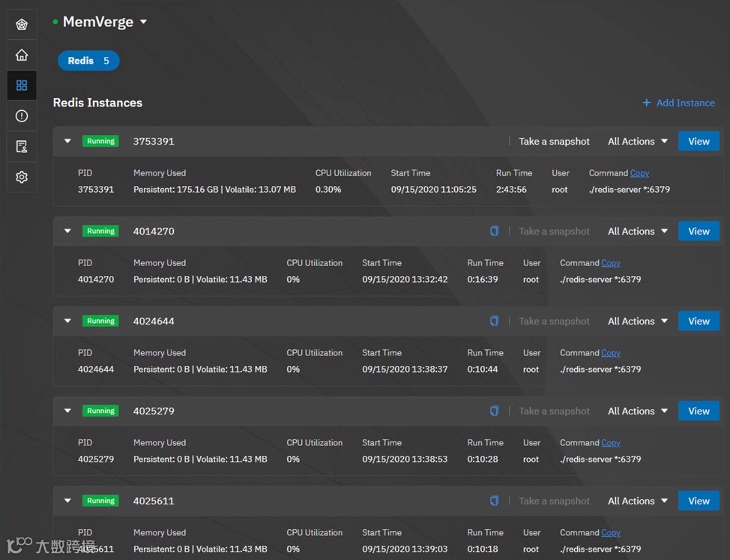This screenshot has width=730, height=560.
Task: Open the Home page from sidebar
Action: (22, 55)
